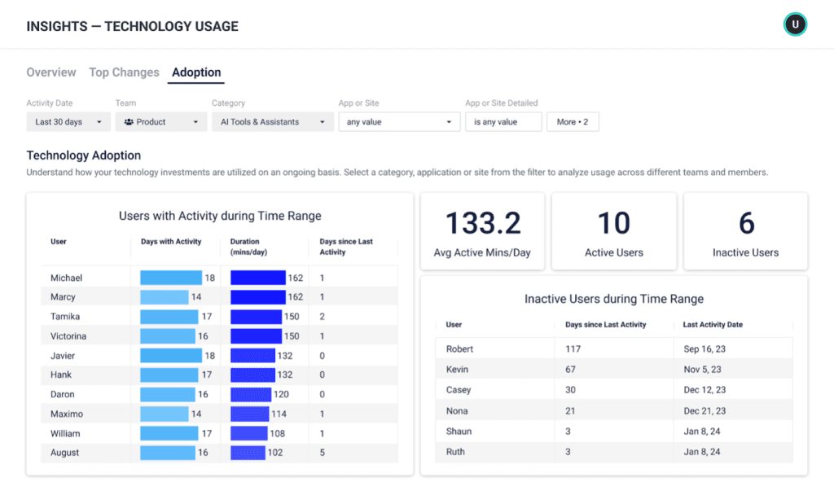Click the people icon in Team filter
Image resolution: width=834 pixels, height=504 pixels.
(x=129, y=122)
